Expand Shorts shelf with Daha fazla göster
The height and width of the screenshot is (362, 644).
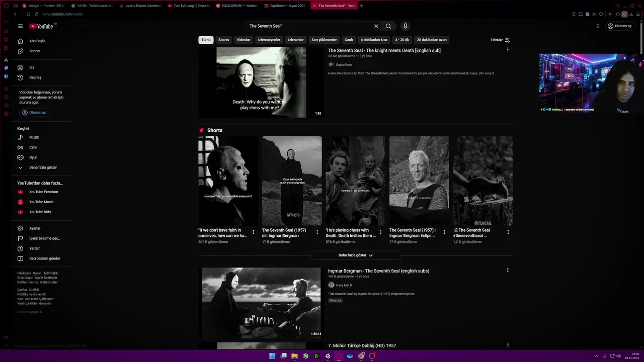tap(356, 255)
